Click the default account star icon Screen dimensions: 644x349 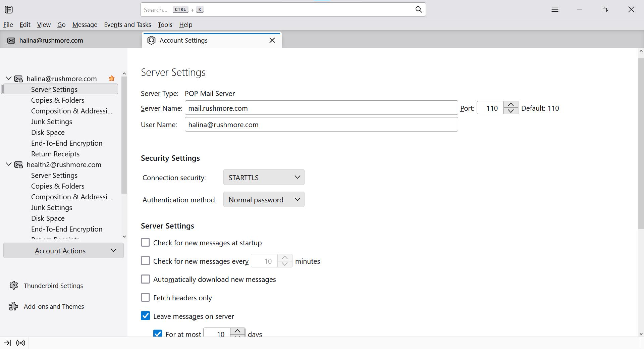click(x=112, y=79)
